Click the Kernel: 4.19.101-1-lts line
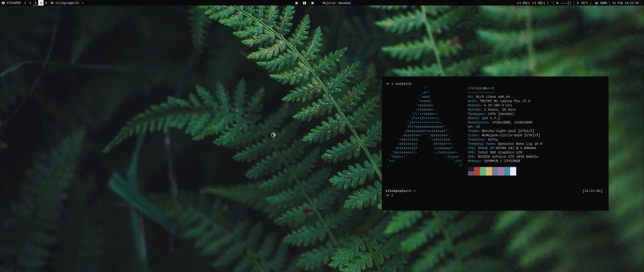This screenshot has width=644, height=272. [490, 105]
